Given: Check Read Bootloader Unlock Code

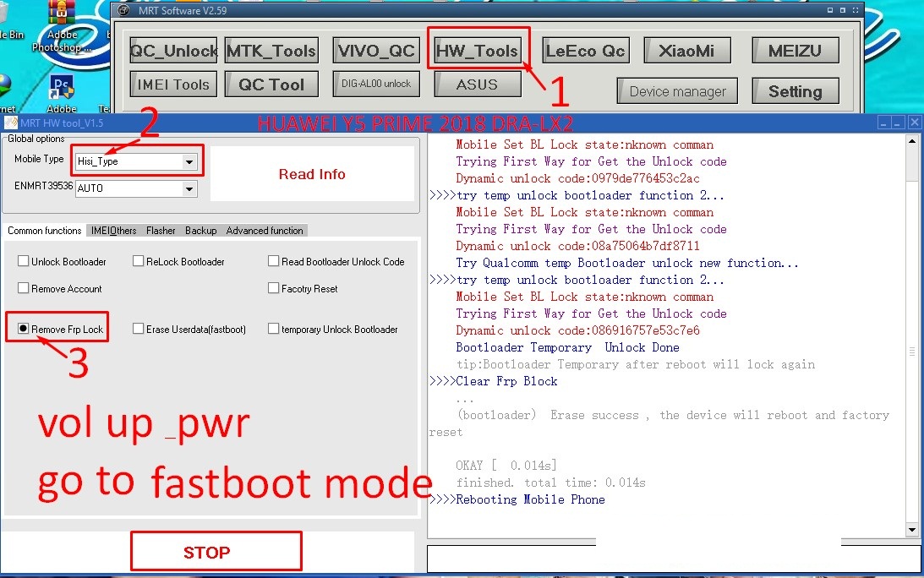Looking at the screenshot, I should coord(273,261).
